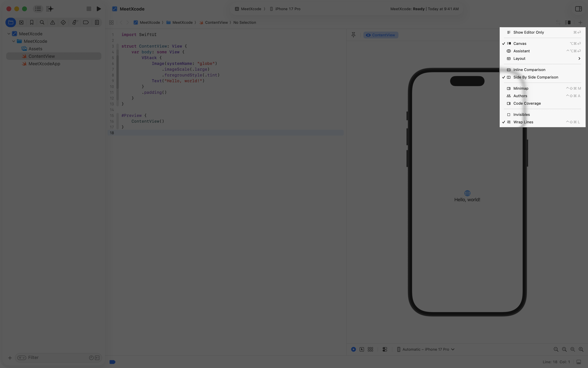Open the Issue navigator
The image size is (588, 368).
click(x=52, y=22)
